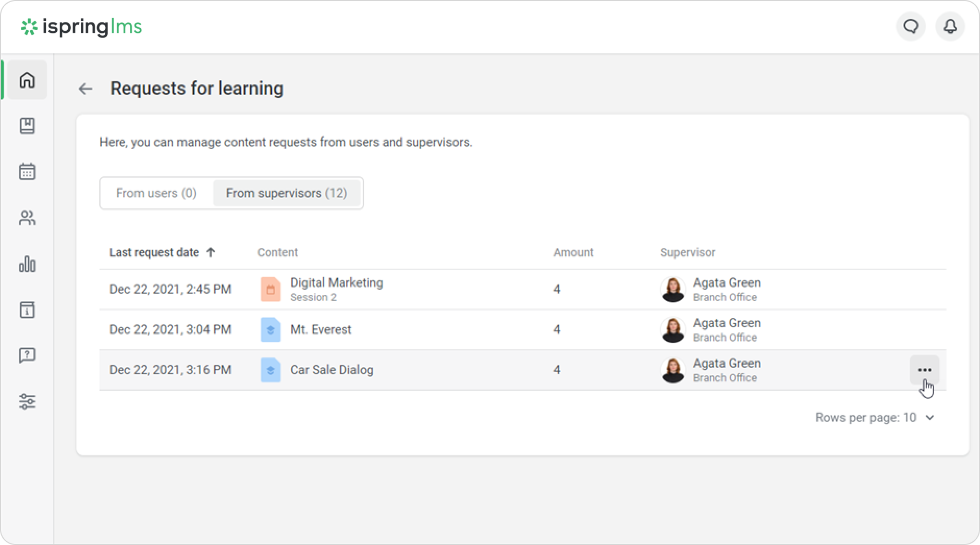Viewport: 980px width, 545px height.
Task: Sort by Last request date column
Action: point(154,253)
